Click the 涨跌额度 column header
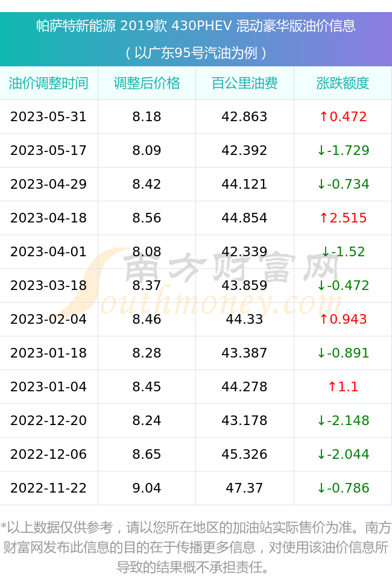392x577 pixels. tap(343, 83)
